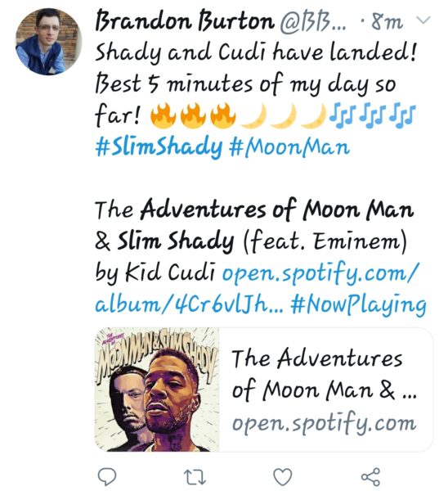Image resolution: width=448 pixels, height=491 pixels.
Task: Click the reply speech bubble icon
Action: (107, 476)
